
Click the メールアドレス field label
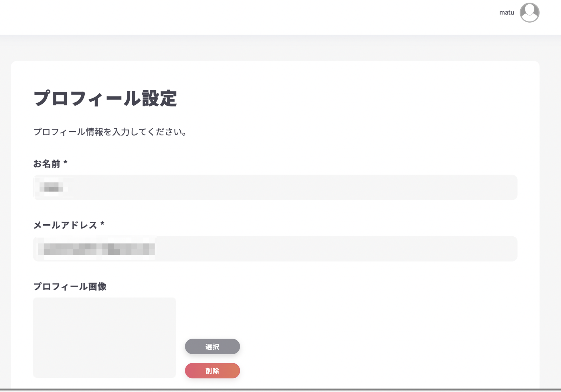69,225
